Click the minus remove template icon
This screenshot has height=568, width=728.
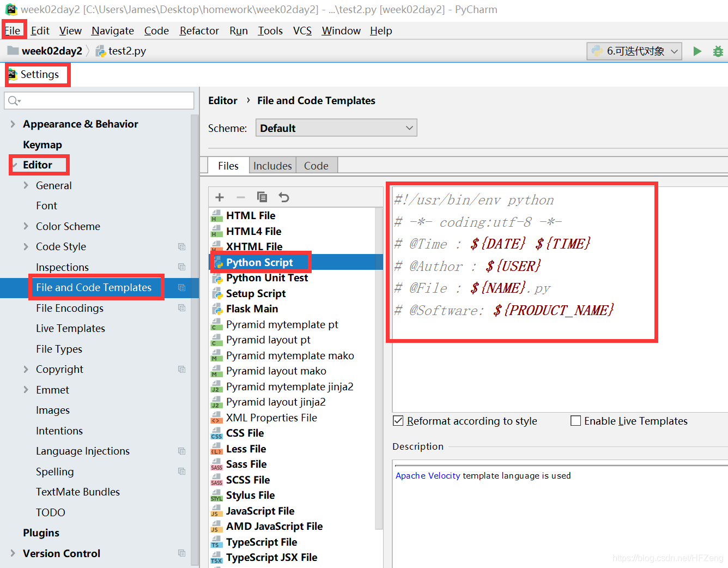click(241, 197)
